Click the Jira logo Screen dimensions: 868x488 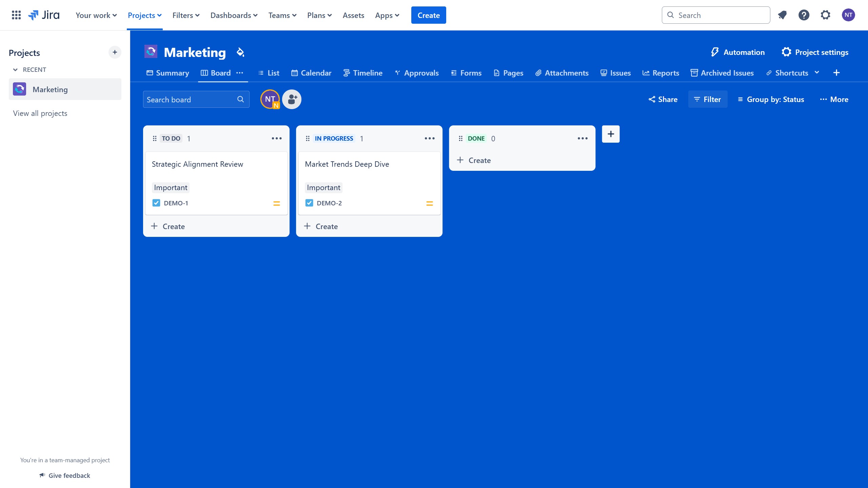tap(44, 15)
